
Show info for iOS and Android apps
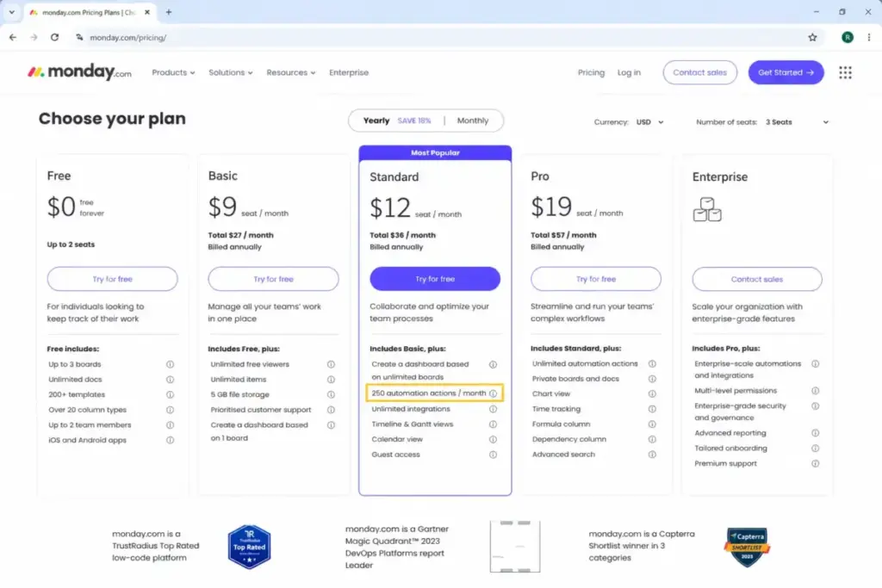coord(170,440)
